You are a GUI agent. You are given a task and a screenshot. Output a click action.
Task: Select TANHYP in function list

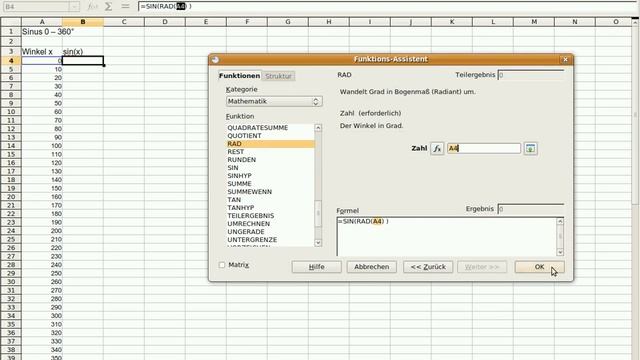(x=270, y=207)
